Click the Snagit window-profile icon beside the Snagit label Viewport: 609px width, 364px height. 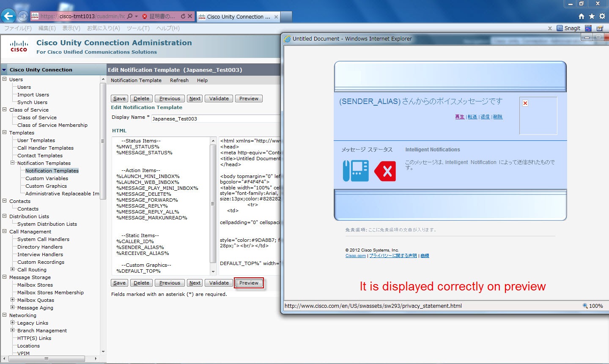tap(588, 28)
